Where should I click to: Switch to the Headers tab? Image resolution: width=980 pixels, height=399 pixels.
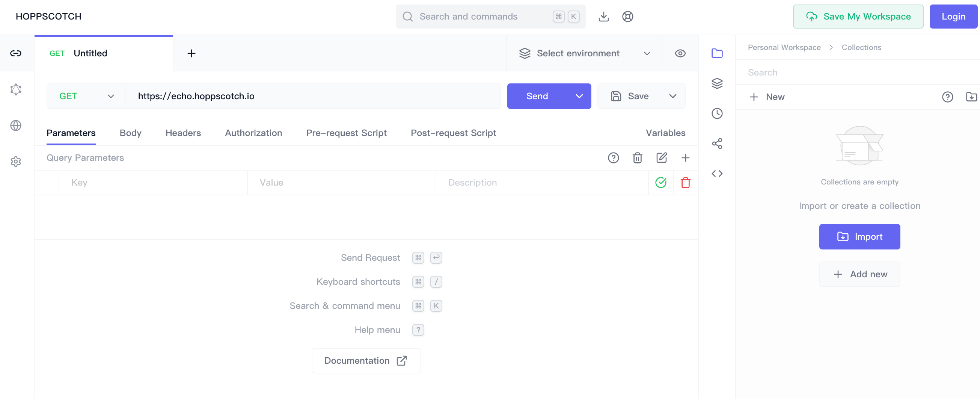point(183,133)
